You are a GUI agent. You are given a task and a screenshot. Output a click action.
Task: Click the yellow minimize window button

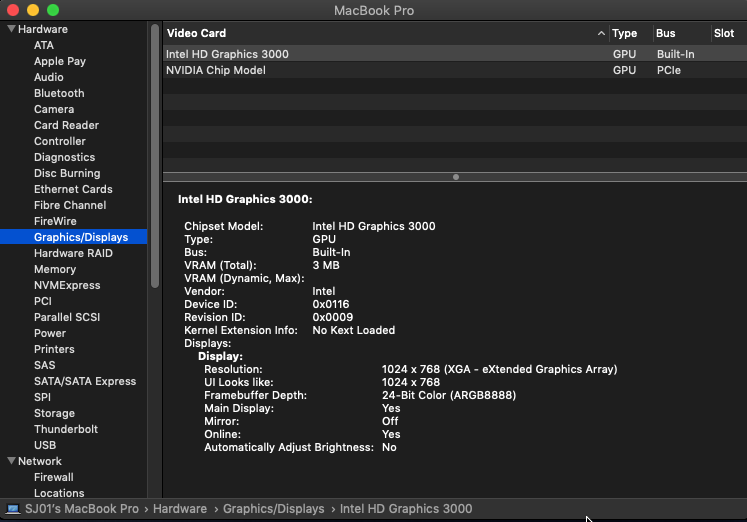pos(33,10)
